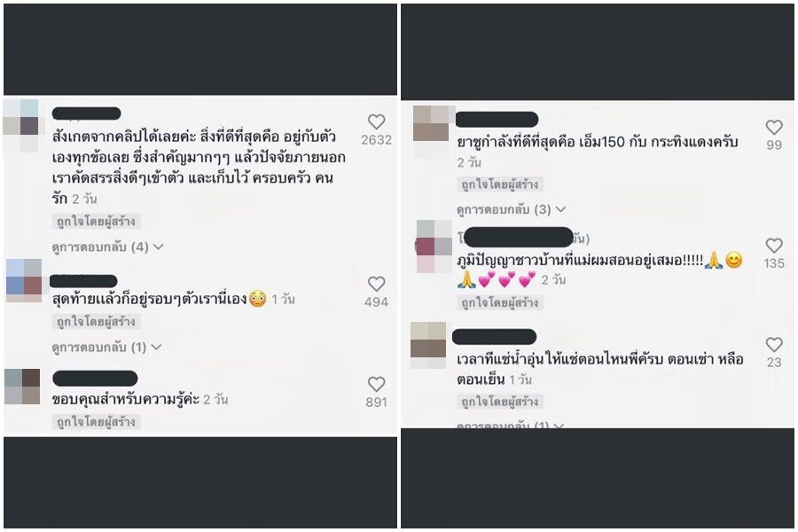This screenshot has width=798, height=532.
Task: Click the ถูกใจโดยผู้สร้าง badge under ขอบคุณ comment
Action: coord(96,422)
